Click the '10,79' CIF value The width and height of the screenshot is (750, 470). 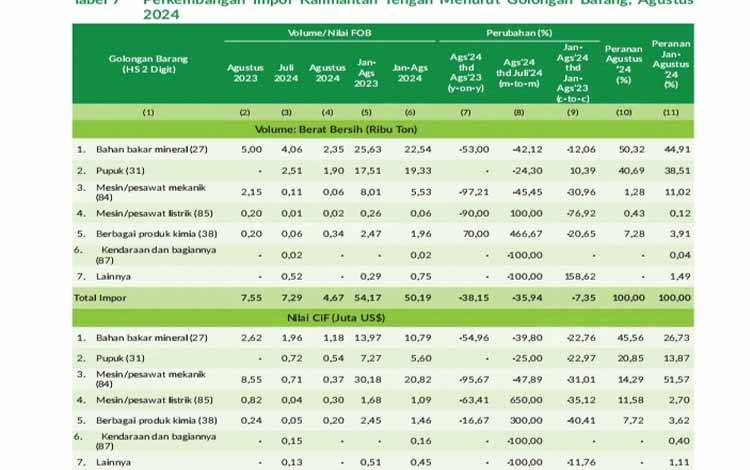click(x=418, y=338)
